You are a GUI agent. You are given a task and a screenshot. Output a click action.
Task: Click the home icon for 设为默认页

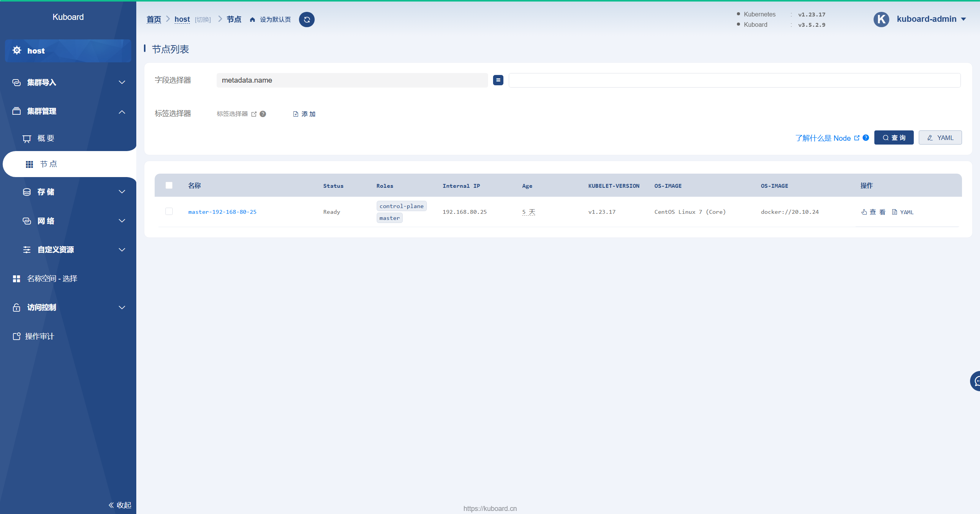coord(252,20)
